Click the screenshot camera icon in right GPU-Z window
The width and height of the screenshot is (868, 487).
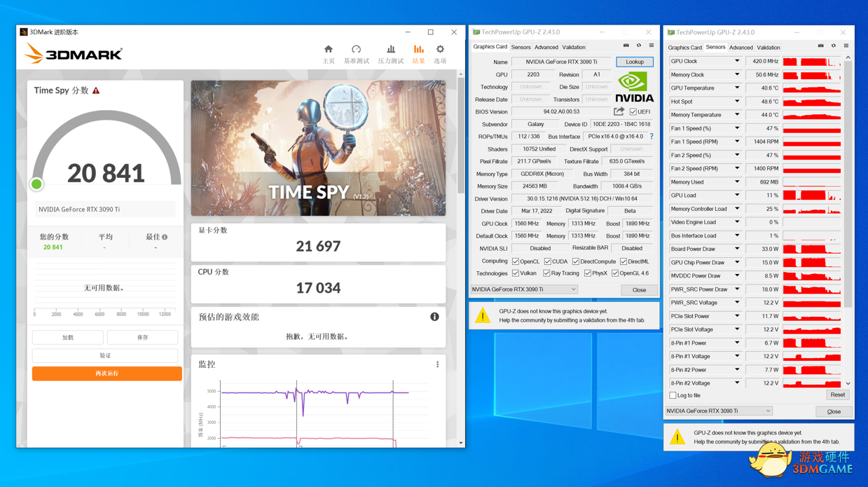[821, 46]
